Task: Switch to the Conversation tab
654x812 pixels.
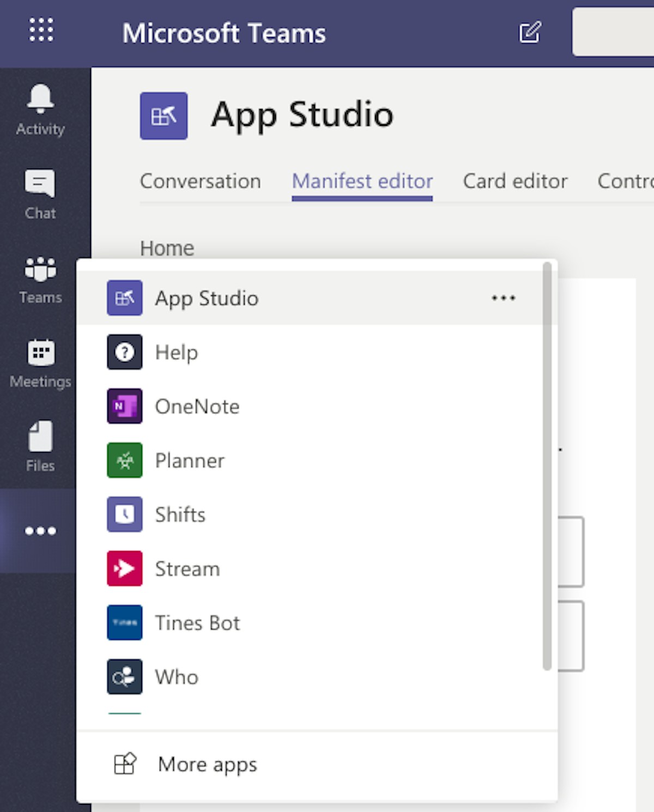Action: point(200,181)
